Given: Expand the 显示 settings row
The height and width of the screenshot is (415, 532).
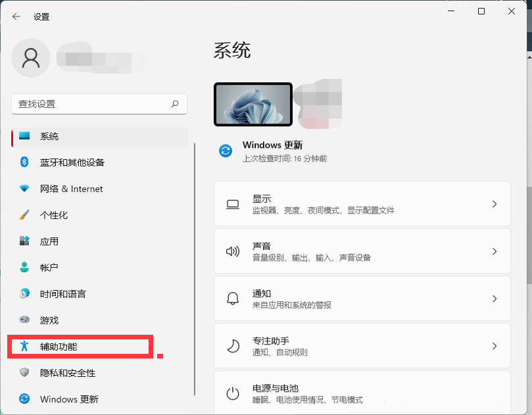Looking at the screenshot, I should coord(362,204).
